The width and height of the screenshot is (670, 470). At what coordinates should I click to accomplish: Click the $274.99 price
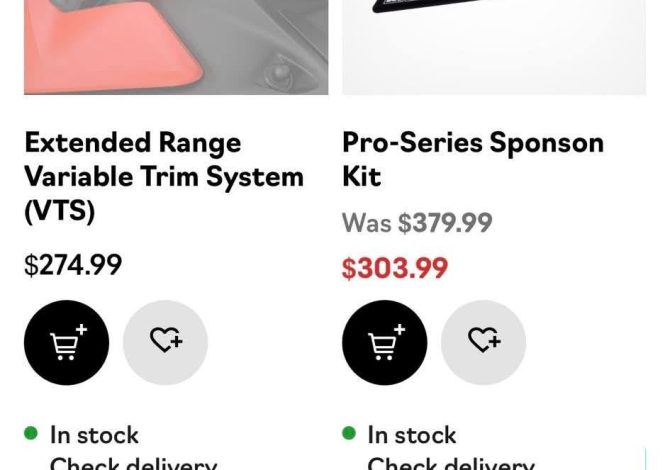(73, 265)
